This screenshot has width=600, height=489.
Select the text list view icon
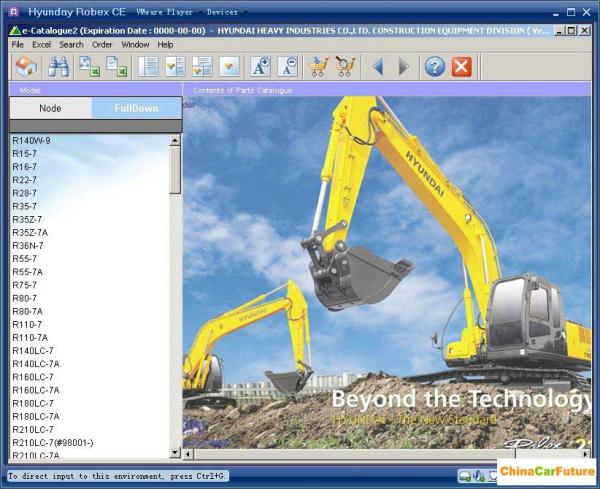click(148, 67)
